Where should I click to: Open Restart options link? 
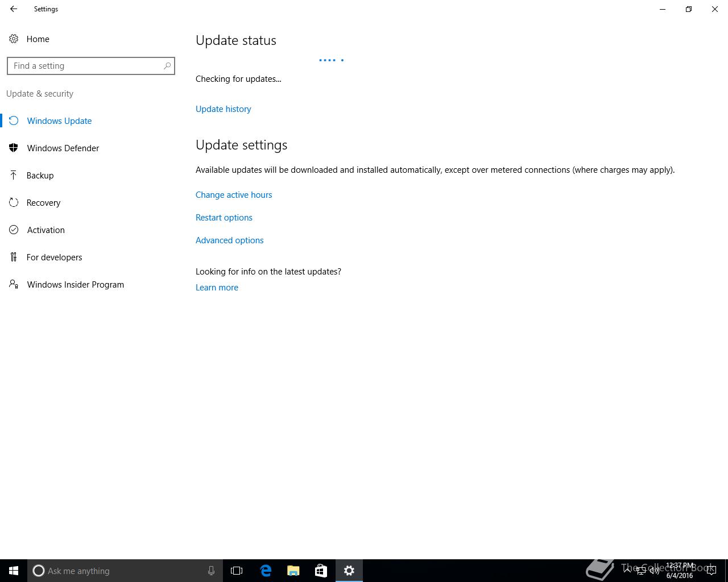(224, 218)
